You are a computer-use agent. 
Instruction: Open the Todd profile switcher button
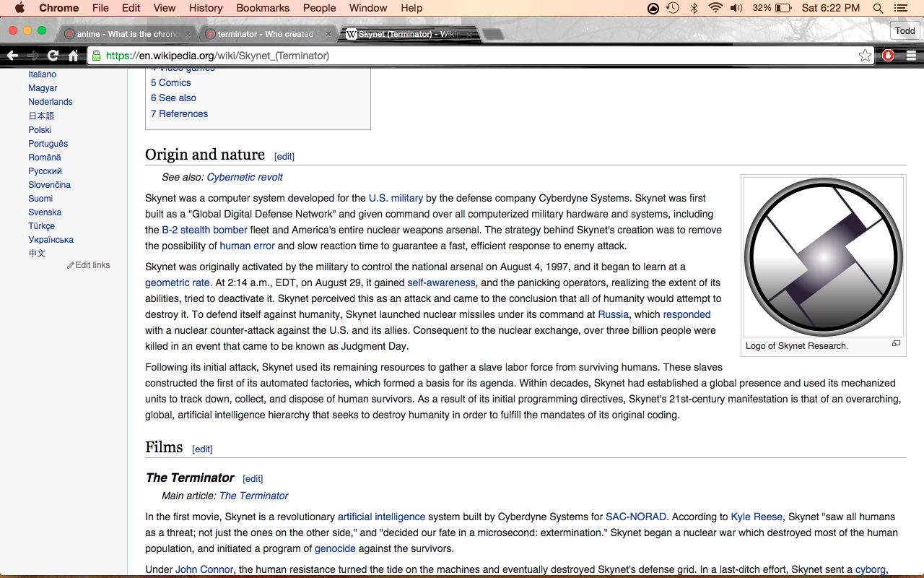905,31
